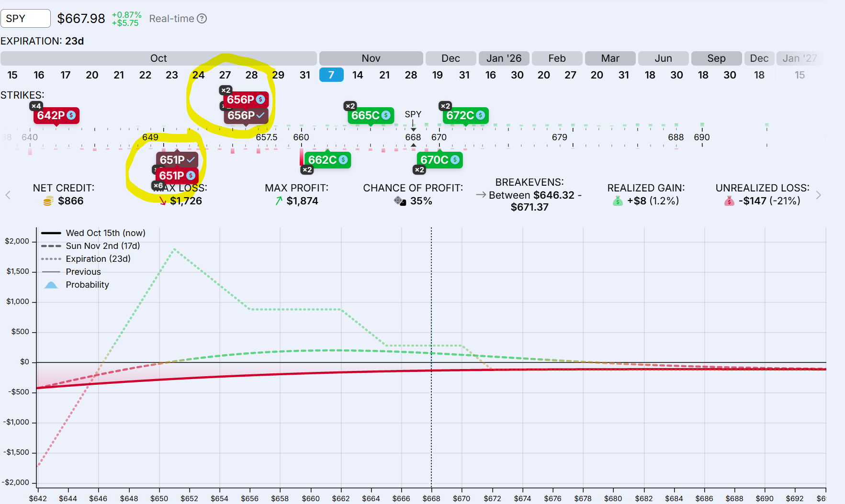Toggle the 'Probability' legend entry
The image size is (845, 504).
[x=77, y=285]
